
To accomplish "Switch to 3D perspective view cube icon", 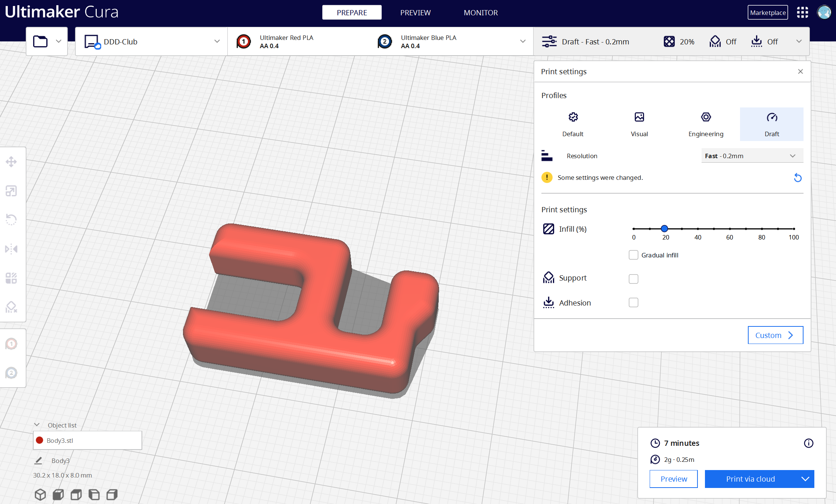I will pos(40,495).
